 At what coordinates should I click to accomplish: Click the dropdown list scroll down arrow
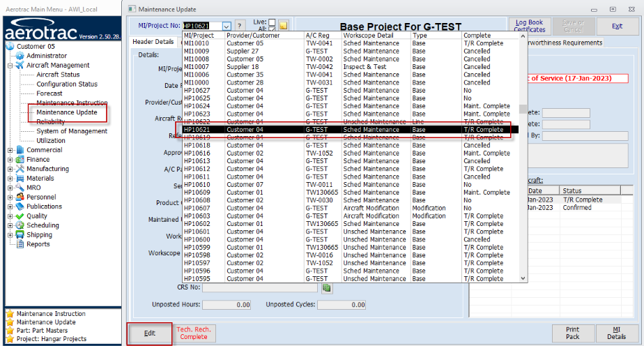point(523,278)
